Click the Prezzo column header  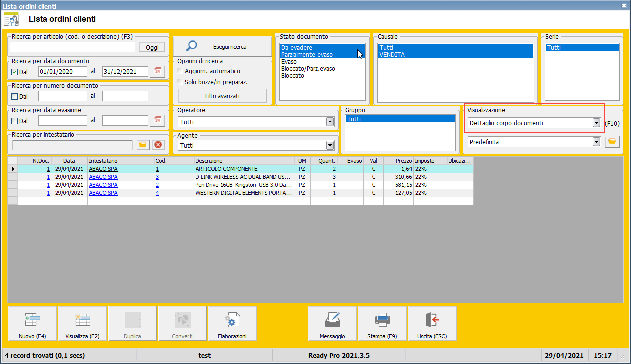point(398,161)
